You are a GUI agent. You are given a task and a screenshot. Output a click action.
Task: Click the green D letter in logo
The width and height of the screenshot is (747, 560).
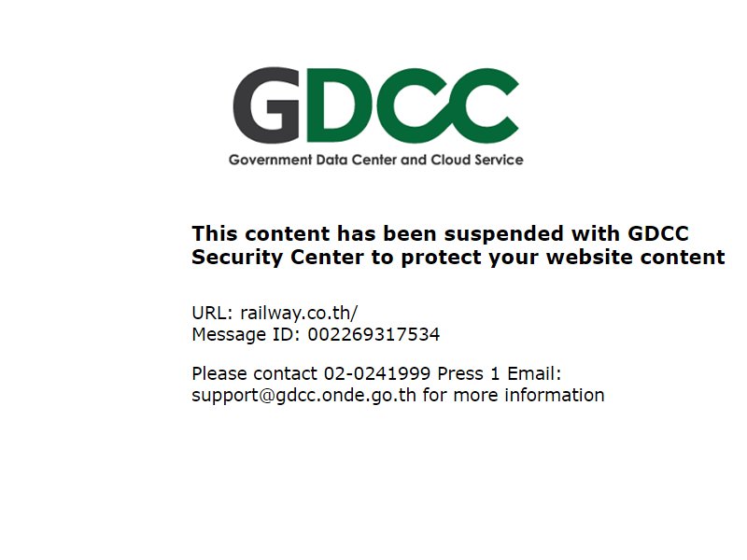[x=338, y=105]
